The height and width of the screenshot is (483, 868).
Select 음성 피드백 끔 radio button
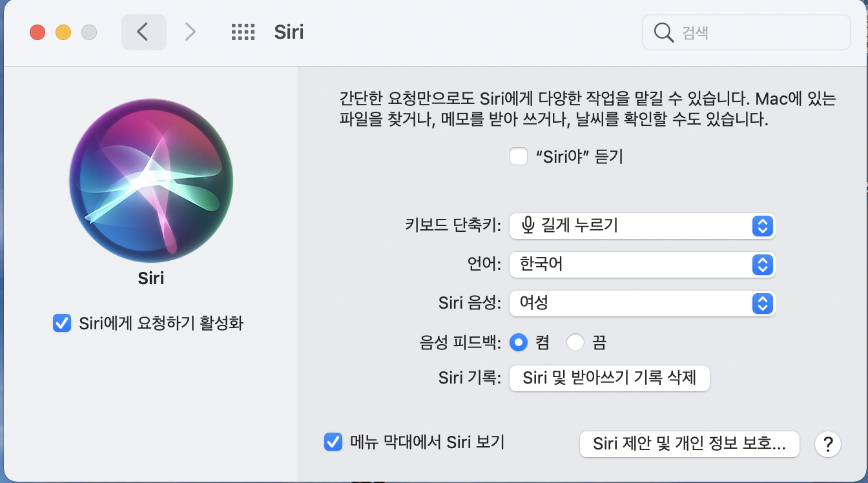(575, 342)
